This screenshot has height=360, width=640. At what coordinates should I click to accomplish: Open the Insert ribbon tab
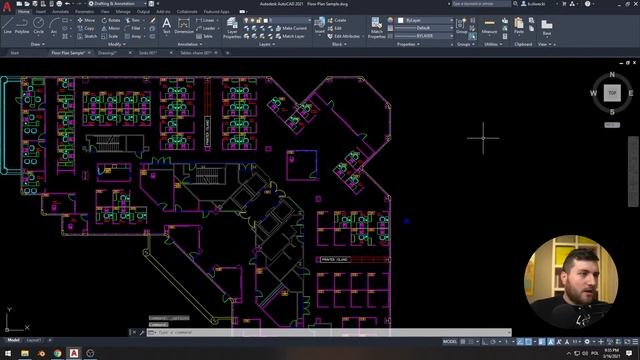(x=40, y=12)
